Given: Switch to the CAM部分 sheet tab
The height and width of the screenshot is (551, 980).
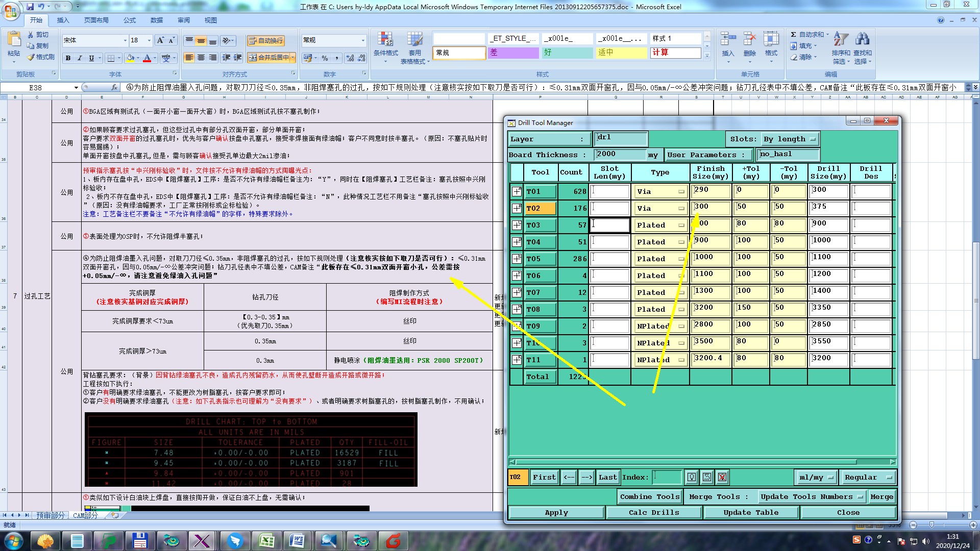Looking at the screenshot, I should [85, 515].
